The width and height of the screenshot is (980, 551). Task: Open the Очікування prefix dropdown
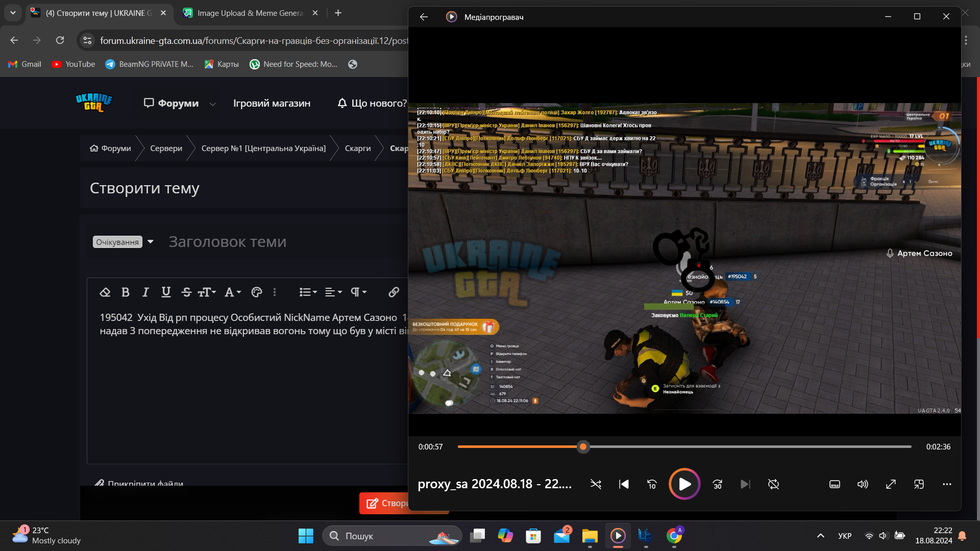point(123,242)
